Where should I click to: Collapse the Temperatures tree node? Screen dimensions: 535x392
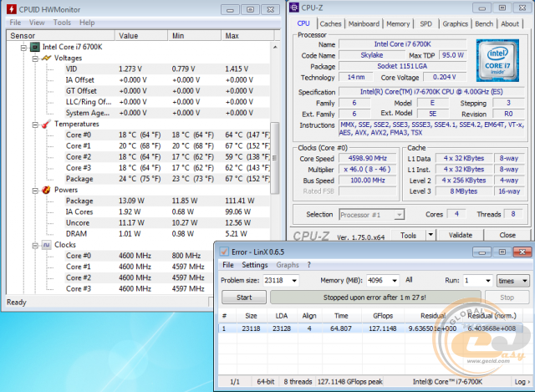pos(35,125)
